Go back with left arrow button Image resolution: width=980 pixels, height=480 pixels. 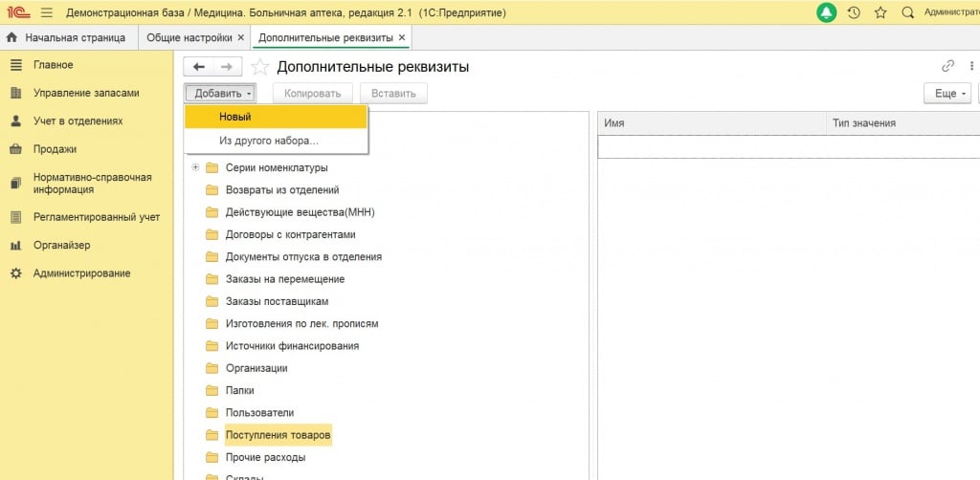[199, 67]
